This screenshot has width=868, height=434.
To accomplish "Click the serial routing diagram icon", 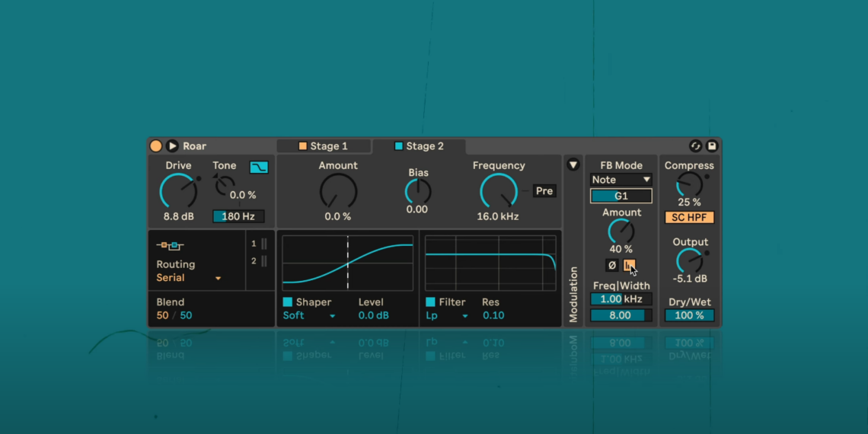I will click(x=170, y=245).
